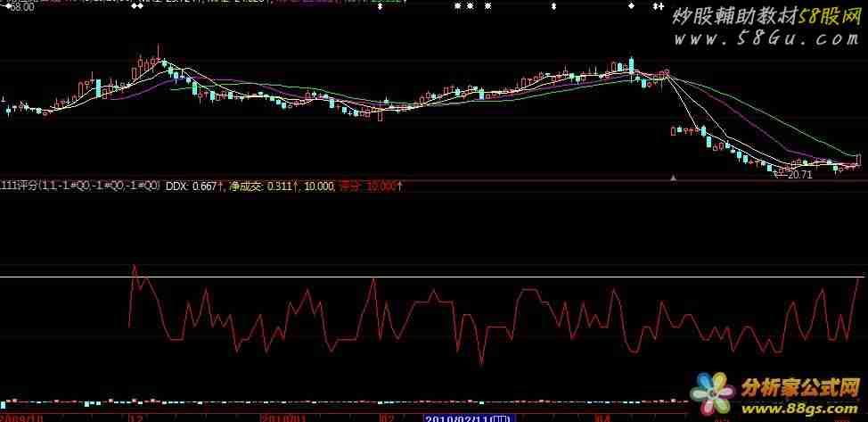Select the DDX: 0.667 value readout
The image size is (868, 422).
pyautogui.click(x=194, y=186)
